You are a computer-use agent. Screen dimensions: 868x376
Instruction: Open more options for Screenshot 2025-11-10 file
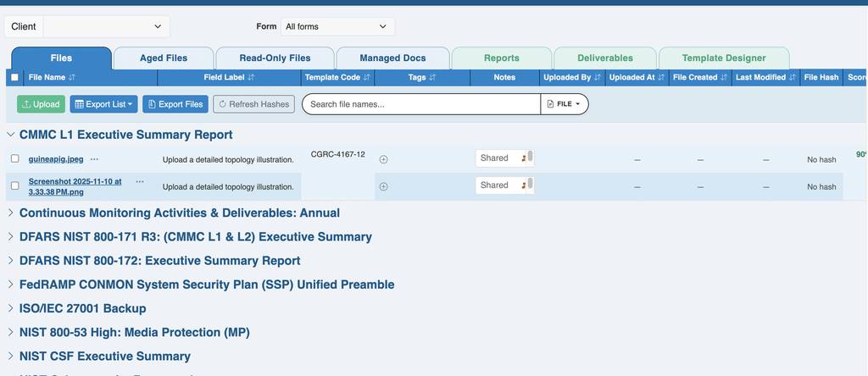tap(140, 181)
